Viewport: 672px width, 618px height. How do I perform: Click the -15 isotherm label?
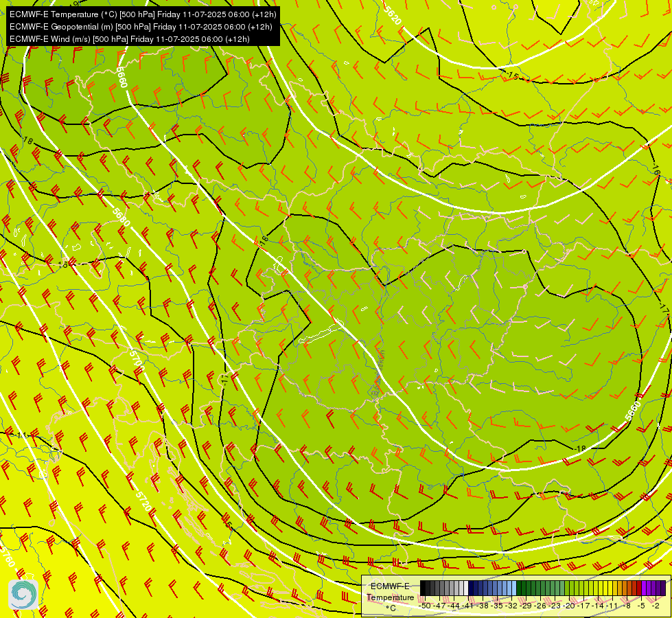click(x=513, y=76)
